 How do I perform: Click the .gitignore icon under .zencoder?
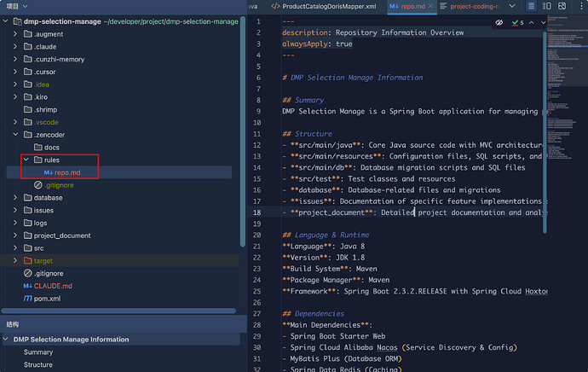38,185
